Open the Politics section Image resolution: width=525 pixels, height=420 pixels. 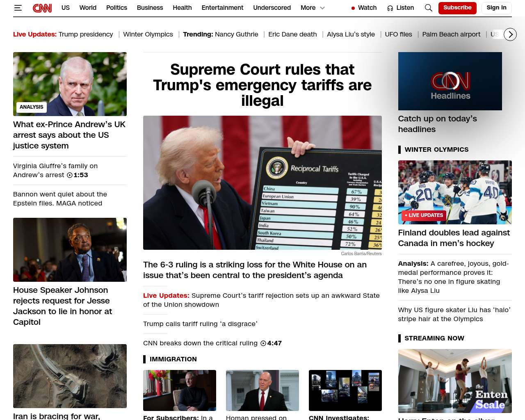pyautogui.click(x=116, y=8)
